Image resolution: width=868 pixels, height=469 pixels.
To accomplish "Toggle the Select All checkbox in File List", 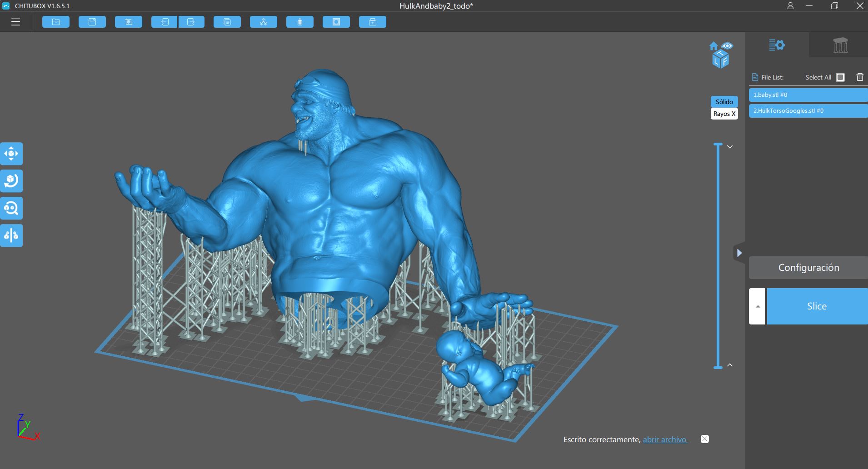I will tap(840, 77).
